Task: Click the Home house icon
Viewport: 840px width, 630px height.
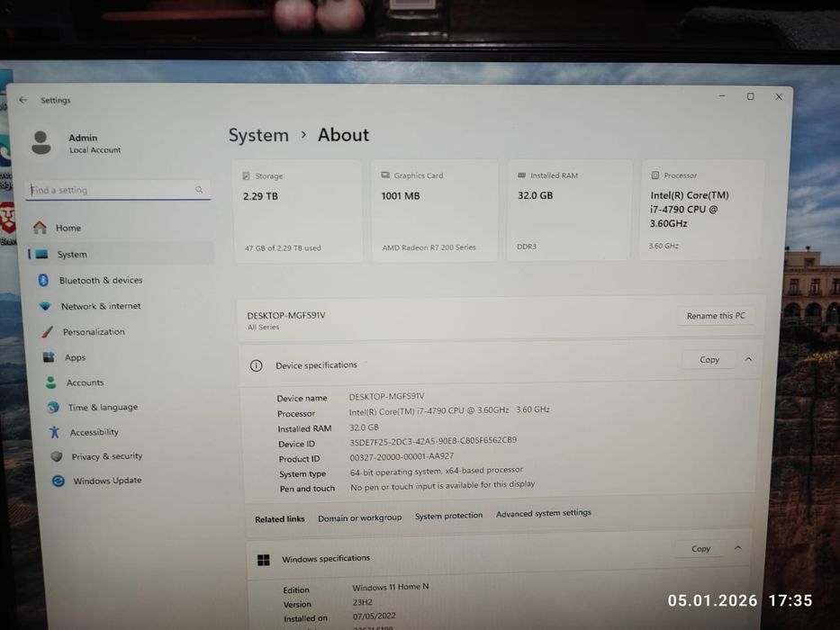Action: coord(41,228)
